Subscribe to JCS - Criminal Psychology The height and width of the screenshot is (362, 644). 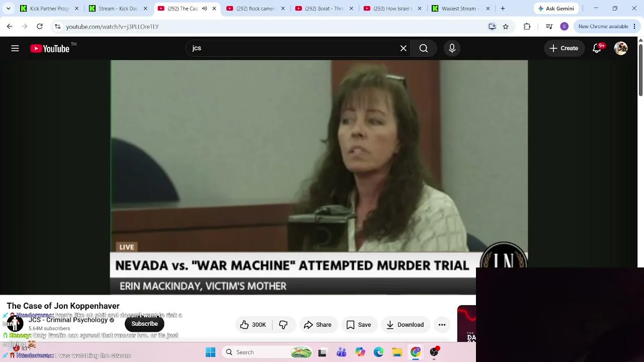[x=144, y=324]
